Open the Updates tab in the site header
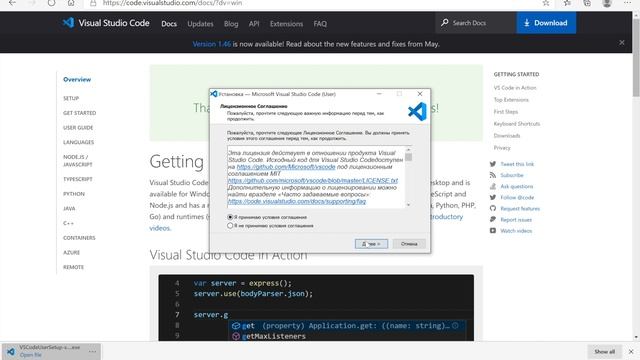This screenshot has width=640, height=360. click(x=200, y=24)
